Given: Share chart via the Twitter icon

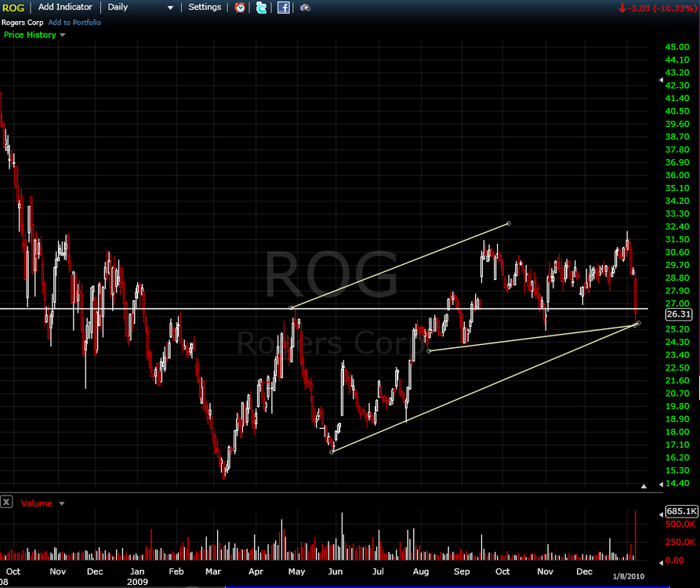Looking at the screenshot, I should [x=261, y=8].
